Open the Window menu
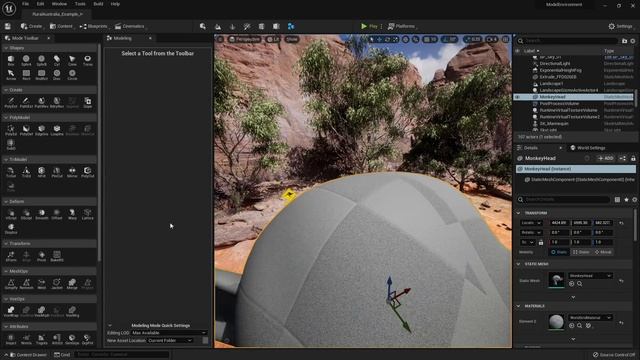Viewport: 640px width, 360px height. 60,4
